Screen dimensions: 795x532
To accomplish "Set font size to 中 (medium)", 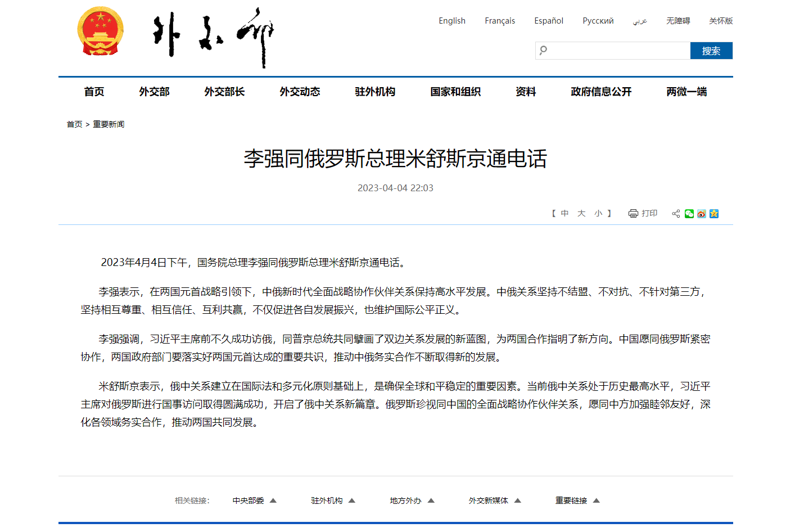I will click(x=564, y=214).
